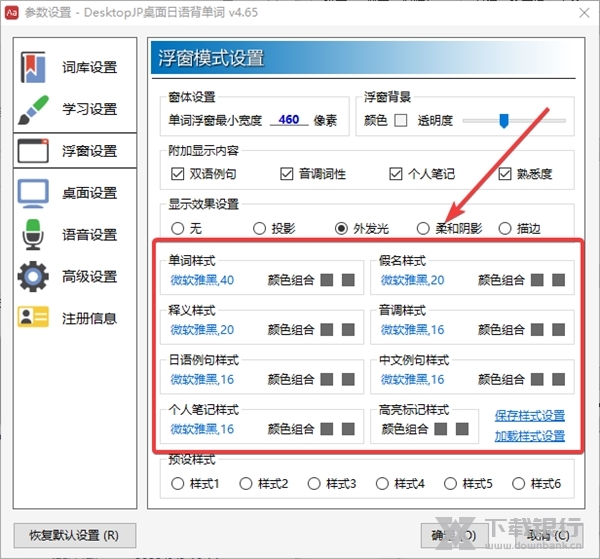Select the 外发光 effect radio button
Viewport: 600px width, 559px height.
point(341,228)
